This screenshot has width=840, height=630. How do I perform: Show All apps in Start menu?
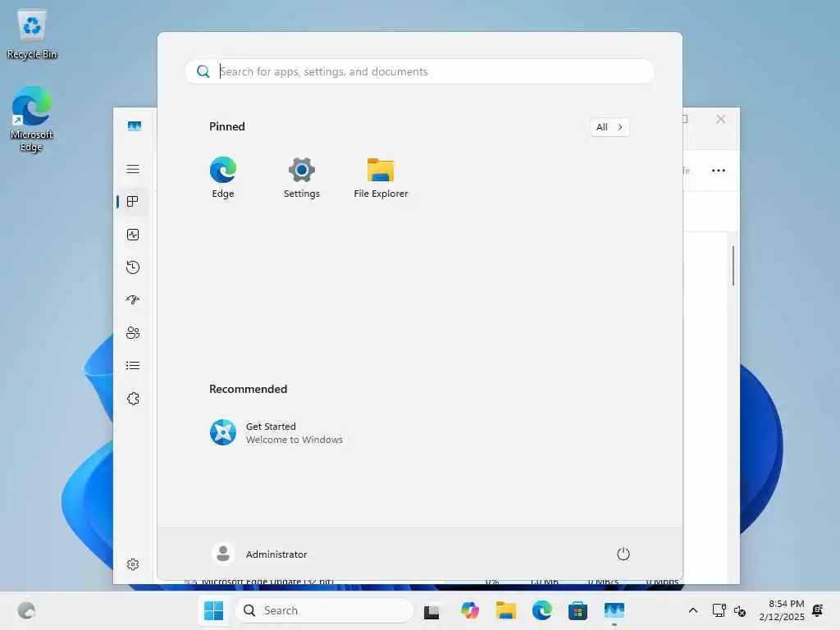tap(609, 127)
